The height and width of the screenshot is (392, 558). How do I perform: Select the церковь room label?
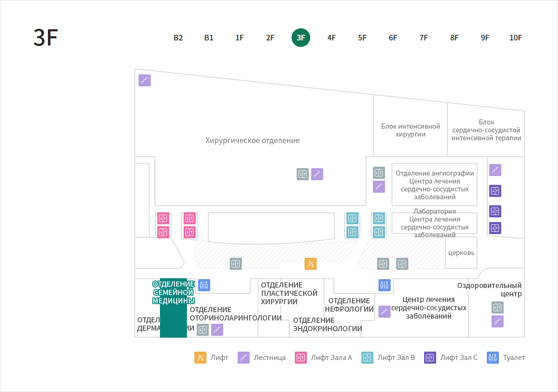461,253
